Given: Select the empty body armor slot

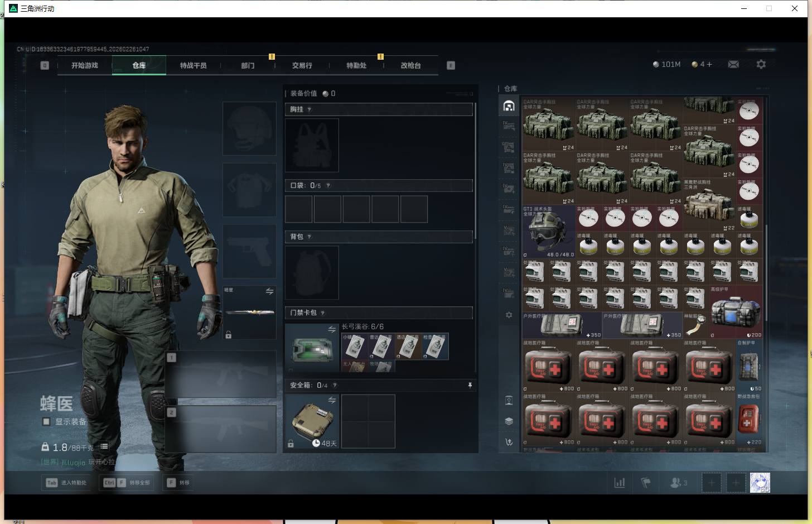Looking at the screenshot, I should (249, 190).
